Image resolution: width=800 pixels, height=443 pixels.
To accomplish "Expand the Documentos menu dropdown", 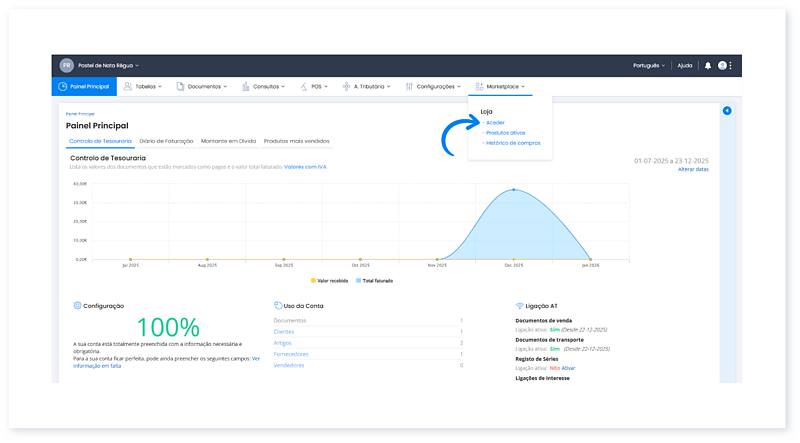I will point(205,87).
